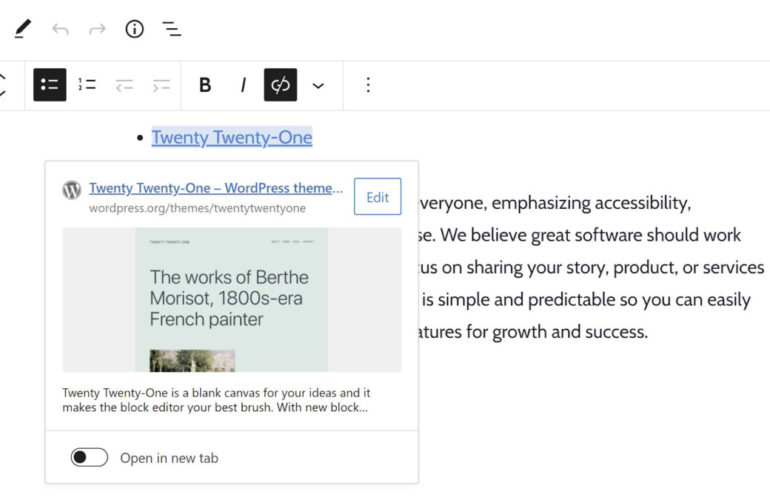The width and height of the screenshot is (770, 500).
Task: Toggle italic formatting
Action: pyautogui.click(x=242, y=85)
